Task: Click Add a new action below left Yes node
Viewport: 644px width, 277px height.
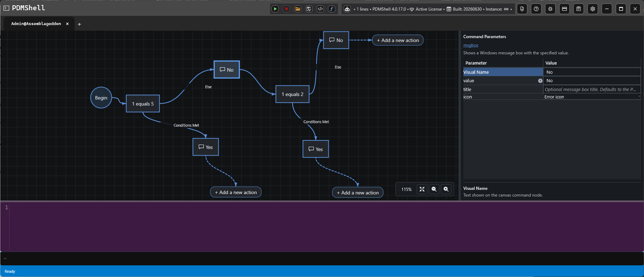Action: [236, 192]
